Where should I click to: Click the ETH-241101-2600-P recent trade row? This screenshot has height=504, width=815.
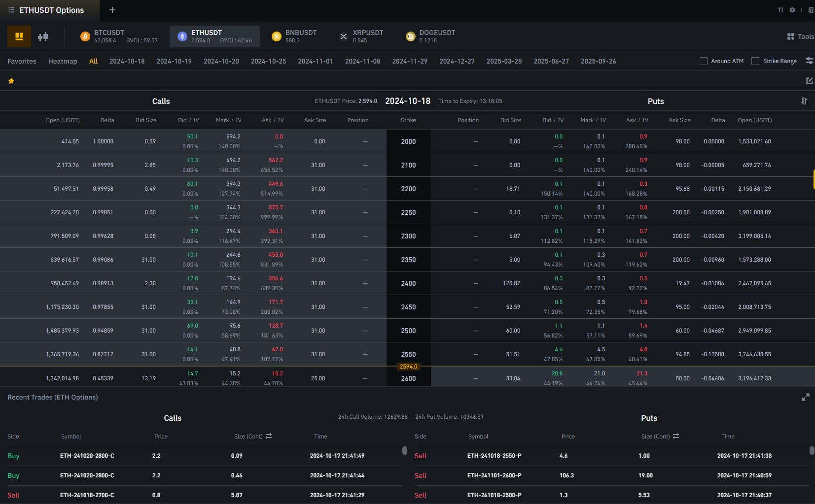(612, 475)
